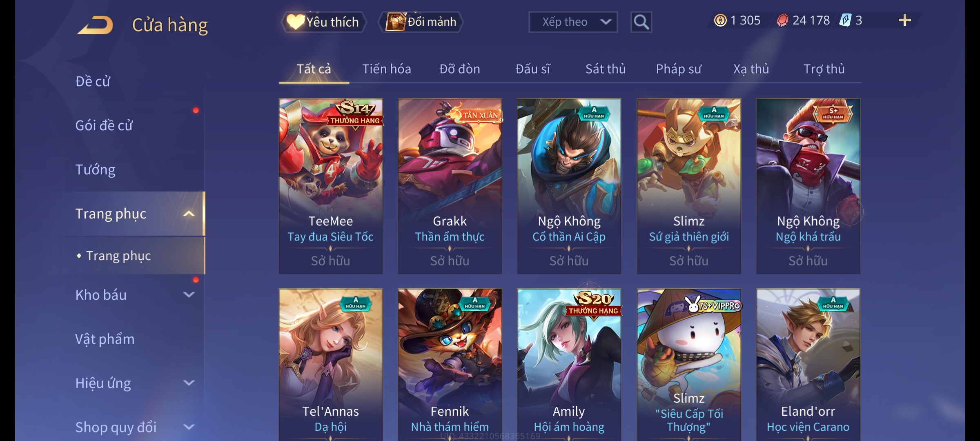Open the Xếp theo sort dropdown
Screen dimensions: 980x441
(x=573, y=22)
